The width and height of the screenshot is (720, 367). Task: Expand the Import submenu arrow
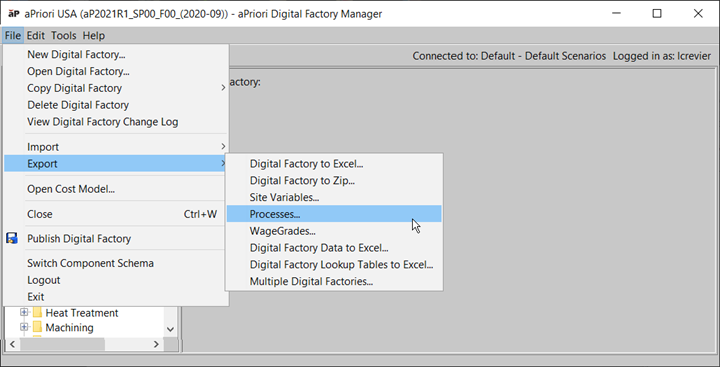pos(223,147)
